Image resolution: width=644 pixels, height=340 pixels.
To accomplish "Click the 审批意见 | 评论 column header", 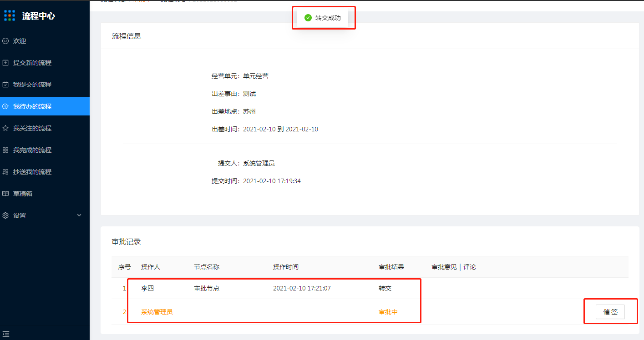I will coord(454,267).
